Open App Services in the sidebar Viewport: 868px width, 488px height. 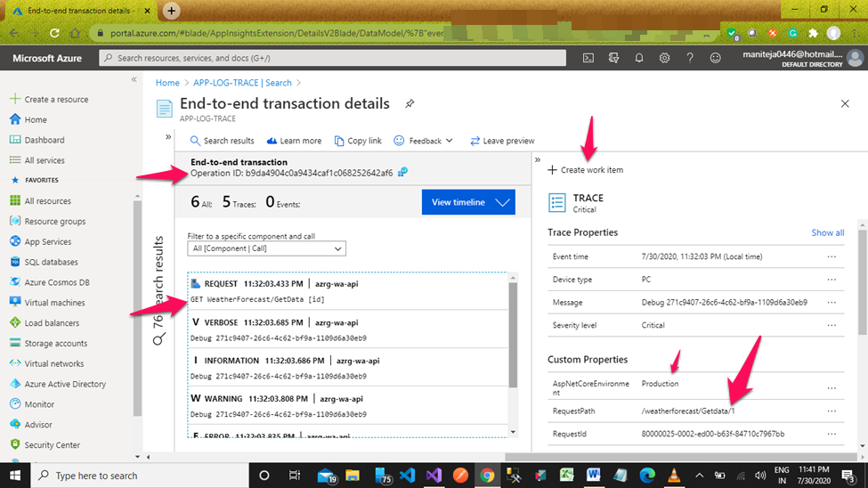[x=40, y=241]
